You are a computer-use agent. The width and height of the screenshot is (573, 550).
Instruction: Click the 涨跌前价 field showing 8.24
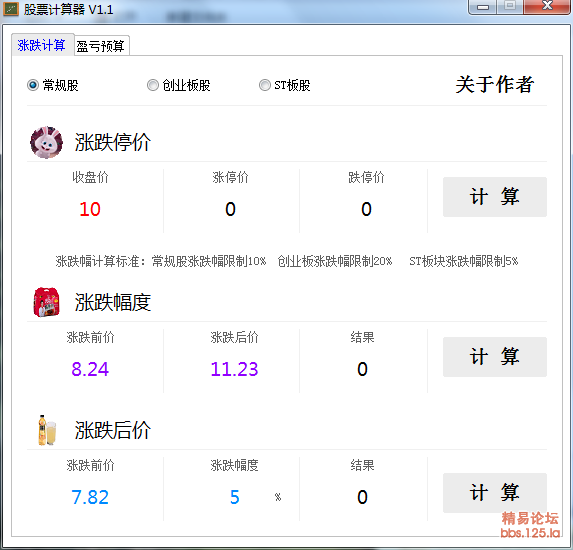(x=90, y=369)
